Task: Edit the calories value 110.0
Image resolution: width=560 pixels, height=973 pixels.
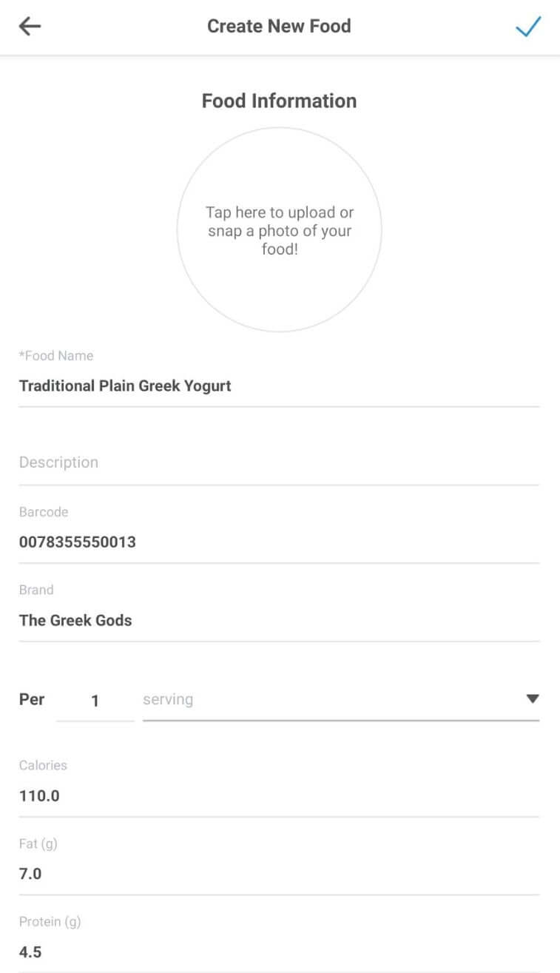Action: point(39,796)
